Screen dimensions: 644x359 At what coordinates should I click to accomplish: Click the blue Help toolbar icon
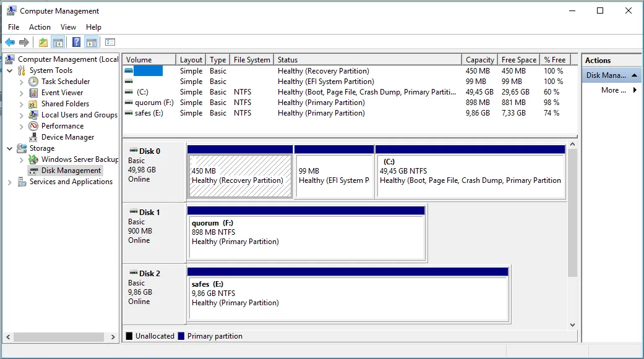pos(76,43)
